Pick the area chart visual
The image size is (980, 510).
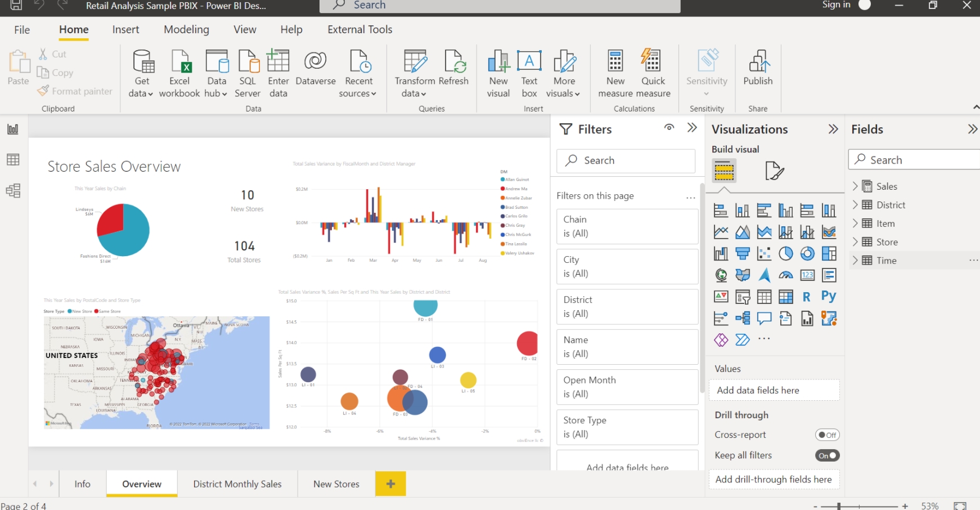point(743,232)
